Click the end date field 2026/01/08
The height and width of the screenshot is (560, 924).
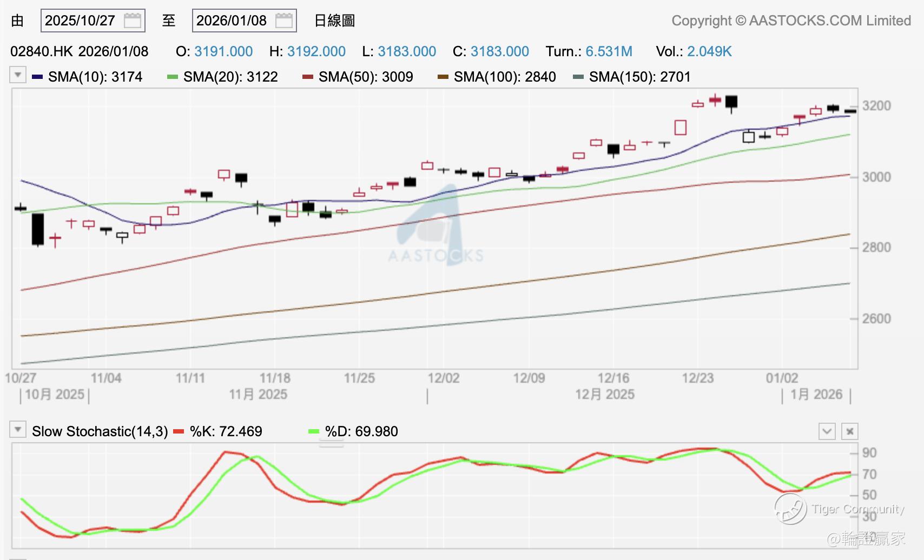[232, 21]
